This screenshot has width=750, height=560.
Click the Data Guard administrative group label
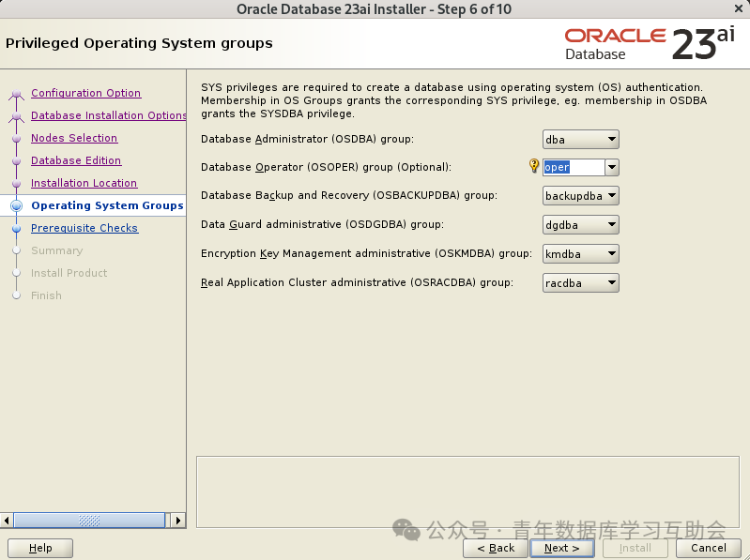322,224
